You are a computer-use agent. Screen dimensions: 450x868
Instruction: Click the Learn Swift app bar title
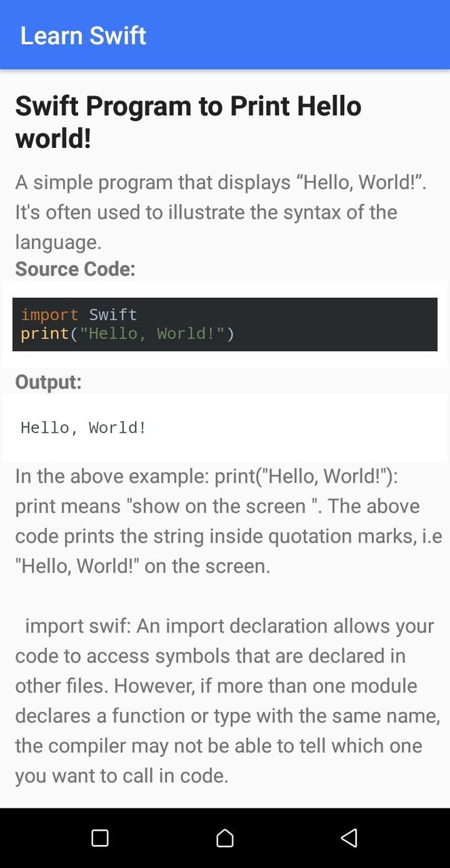point(83,35)
